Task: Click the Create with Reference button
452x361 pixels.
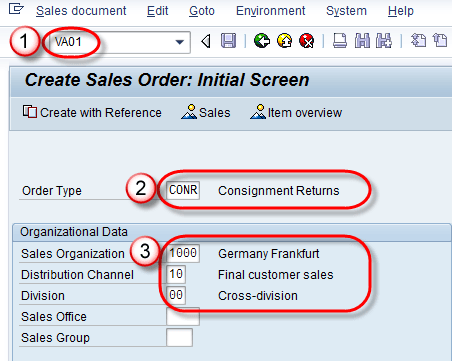Action: [x=92, y=112]
